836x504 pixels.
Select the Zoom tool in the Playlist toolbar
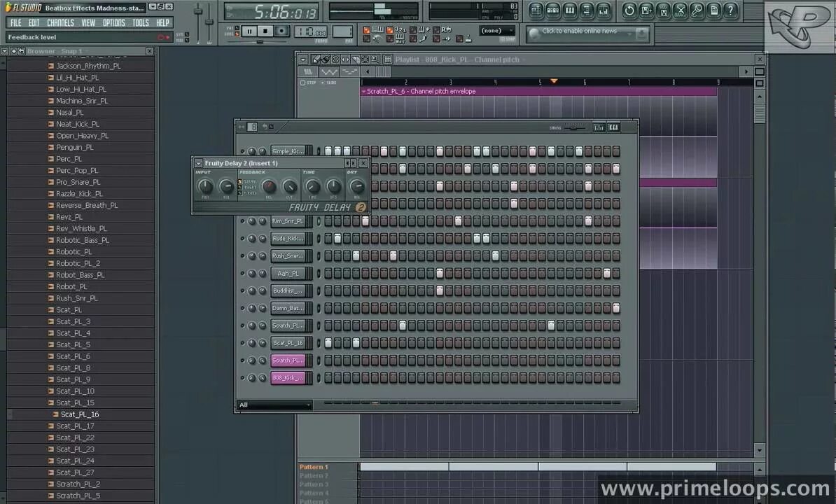click(375, 59)
